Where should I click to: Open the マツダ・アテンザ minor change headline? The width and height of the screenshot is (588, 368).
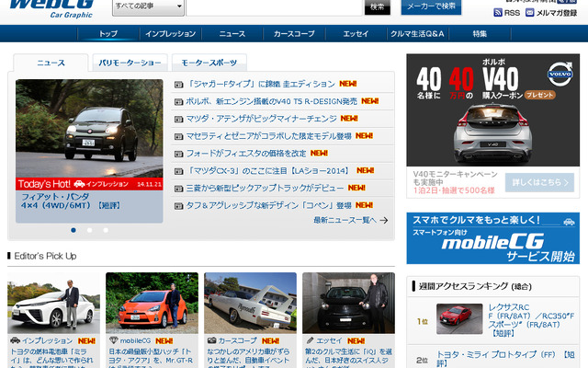click(x=261, y=119)
